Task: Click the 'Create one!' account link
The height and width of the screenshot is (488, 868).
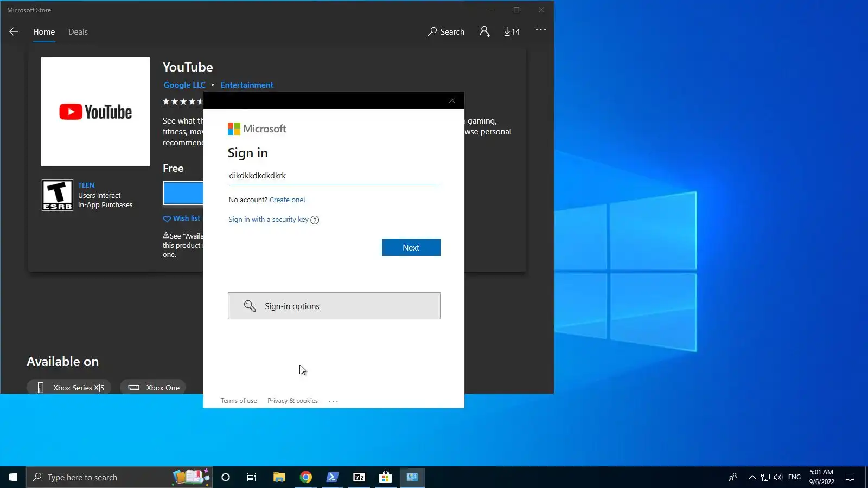Action: pos(288,200)
